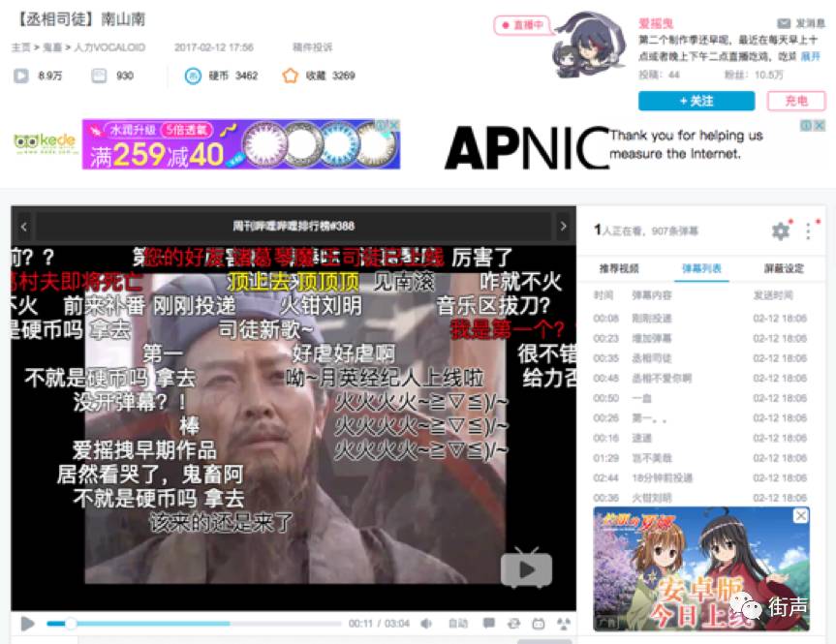The image size is (836, 644).
Task: Open uploader name 爱摇曳
Action: pyautogui.click(x=657, y=23)
